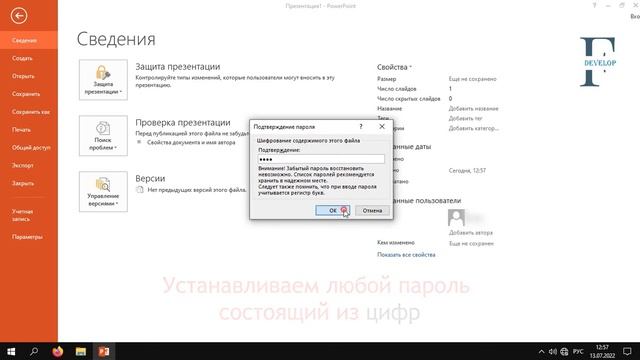Open help in the password dialog

coord(361,127)
